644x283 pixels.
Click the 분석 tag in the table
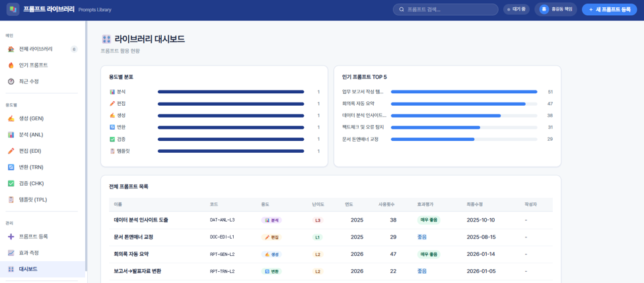(x=271, y=220)
